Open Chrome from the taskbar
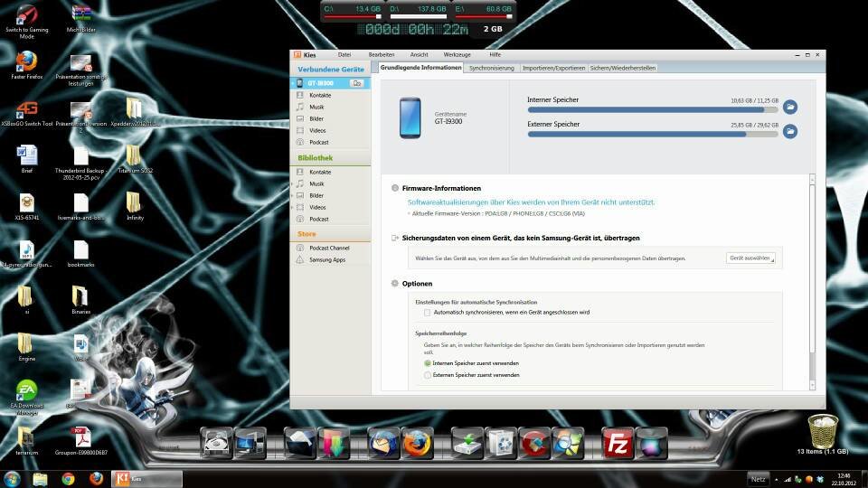This screenshot has width=868, height=488. 68,479
